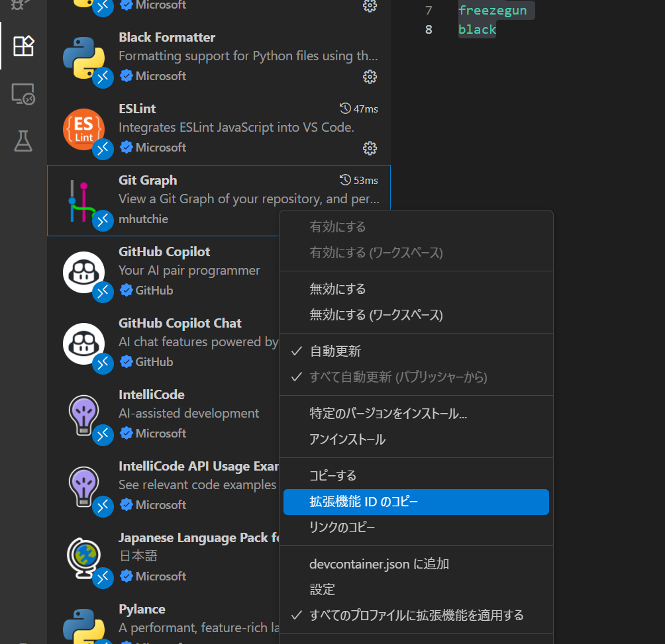Open the Pylance extension title
The width and height of the screenshot is (665, 644).
142,610
